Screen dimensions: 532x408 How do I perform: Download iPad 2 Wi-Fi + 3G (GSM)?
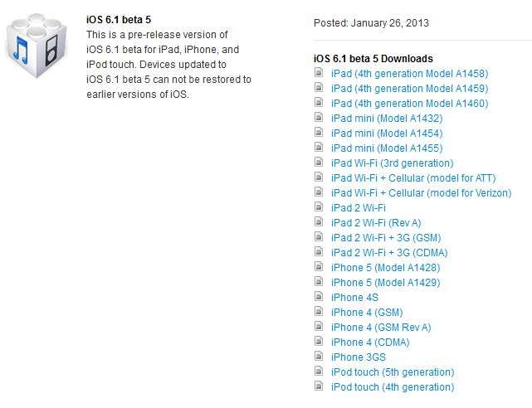click(386, 237)
